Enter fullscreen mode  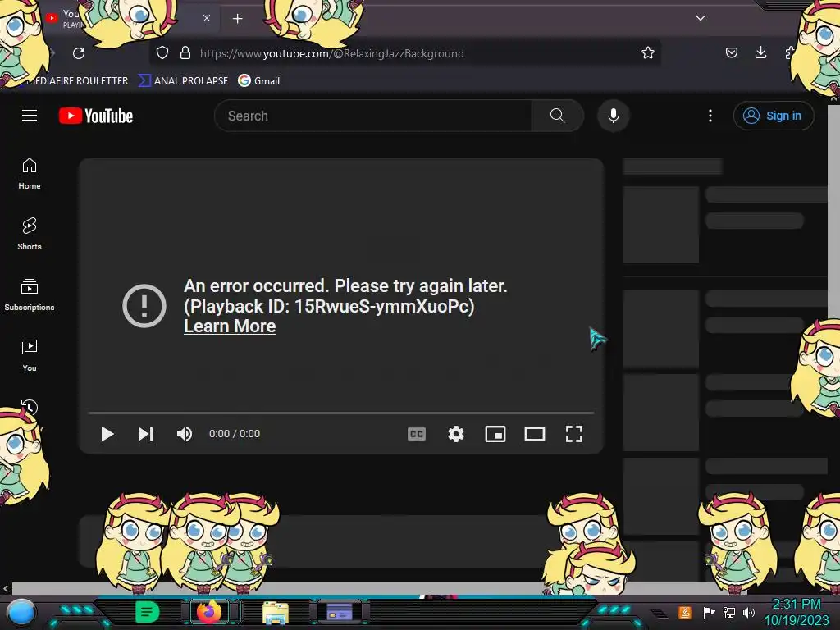coord(573,434)
